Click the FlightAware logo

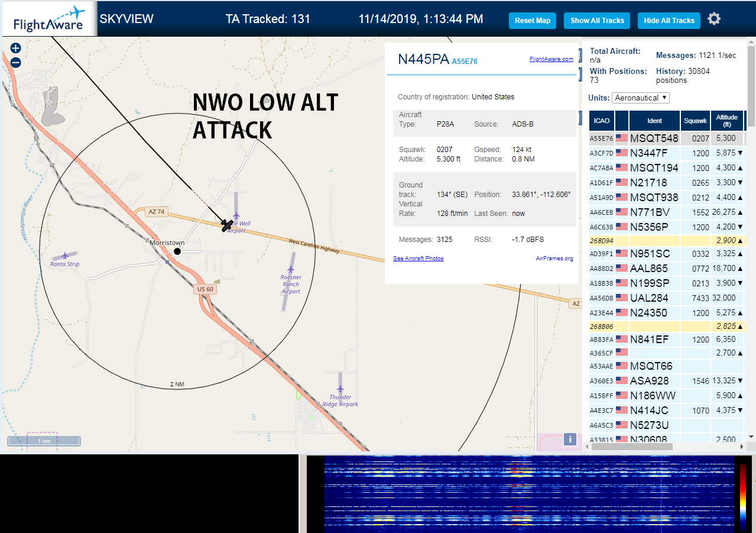point(49,19)
